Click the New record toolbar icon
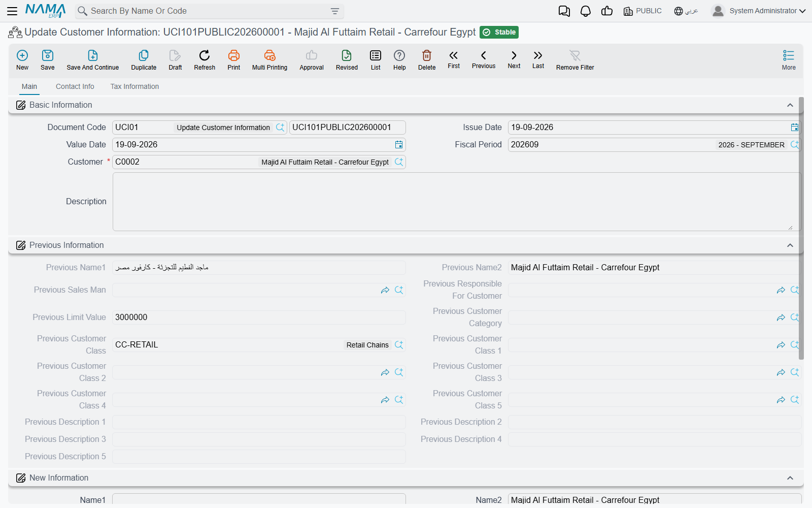812x508 pixels. [x=22, y=60]
